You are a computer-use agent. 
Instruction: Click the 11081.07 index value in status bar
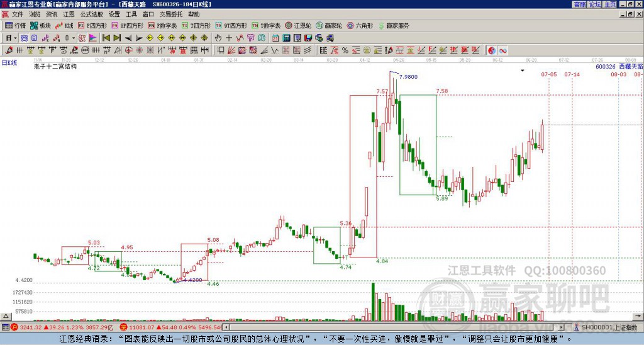pos(143,327)
